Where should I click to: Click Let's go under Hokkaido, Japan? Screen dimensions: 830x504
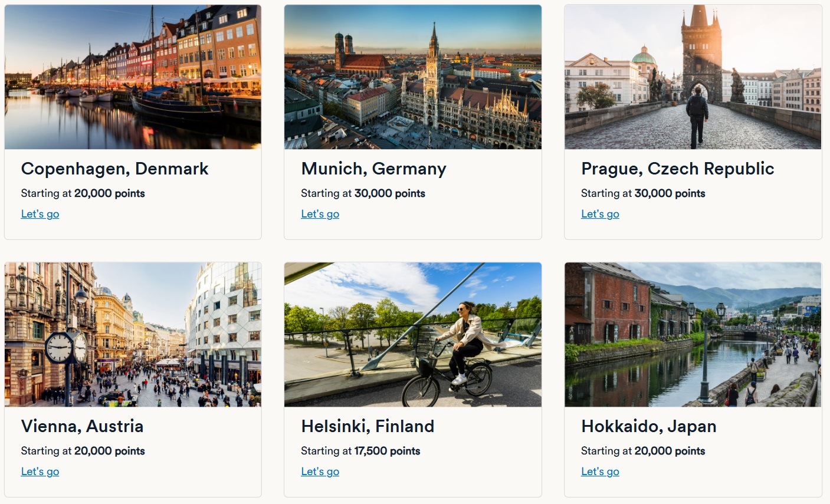point(600,471)
